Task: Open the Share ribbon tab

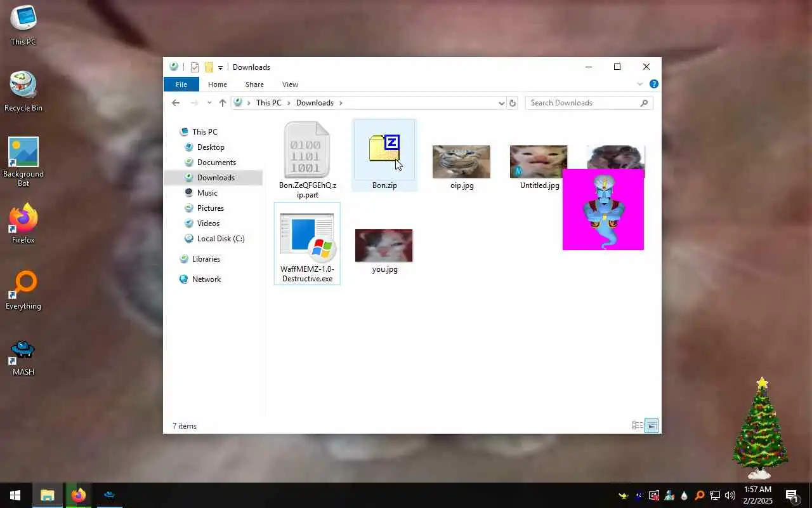Action: point(254,84)
